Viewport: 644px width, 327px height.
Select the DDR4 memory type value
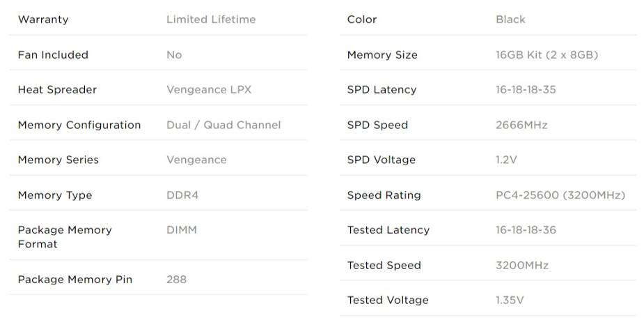pyautogui.click(x=182, y=195)
